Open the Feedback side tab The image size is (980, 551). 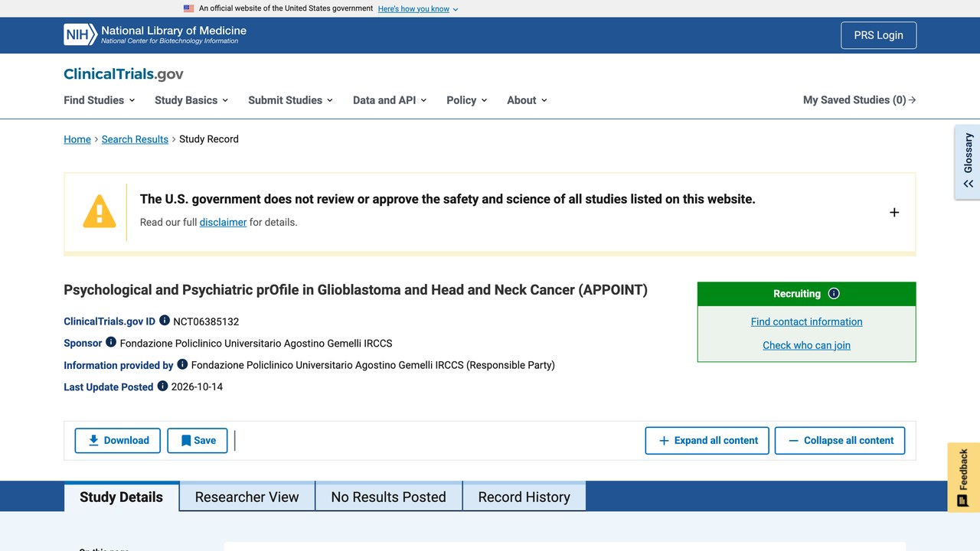pos(963,478)
